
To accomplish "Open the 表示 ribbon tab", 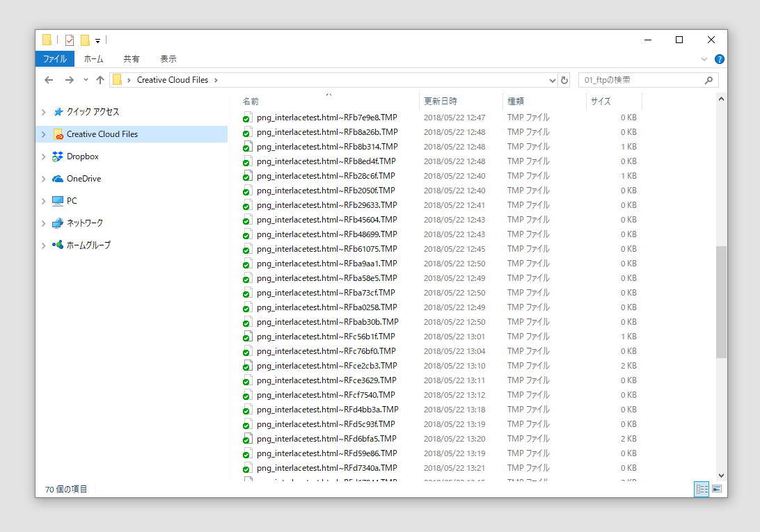I will 168,59.
